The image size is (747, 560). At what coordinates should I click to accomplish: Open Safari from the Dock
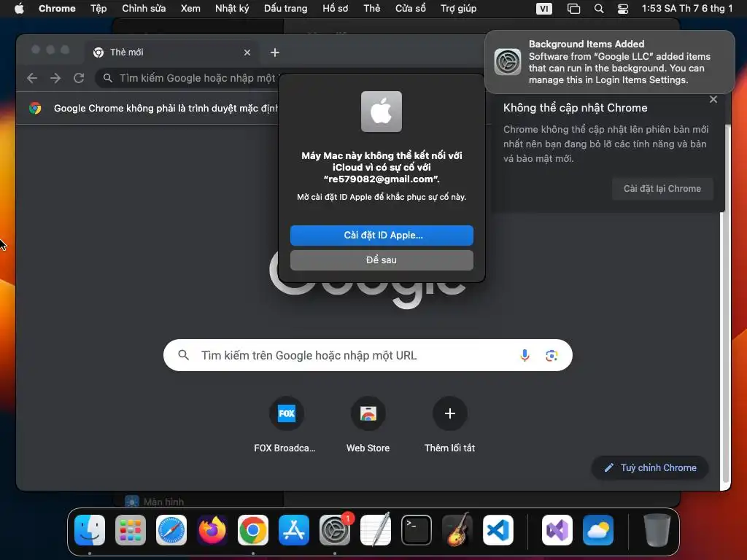tap(171, 530)
